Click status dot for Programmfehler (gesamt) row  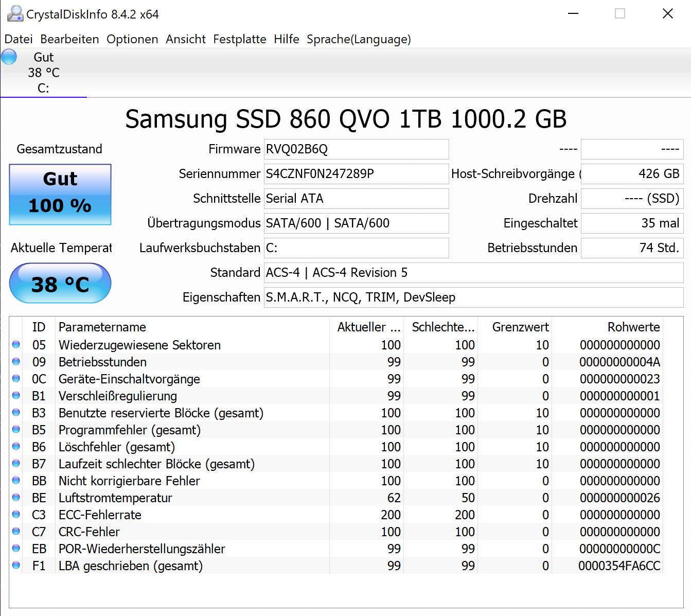pyautogui.click(x=16, y=429)
